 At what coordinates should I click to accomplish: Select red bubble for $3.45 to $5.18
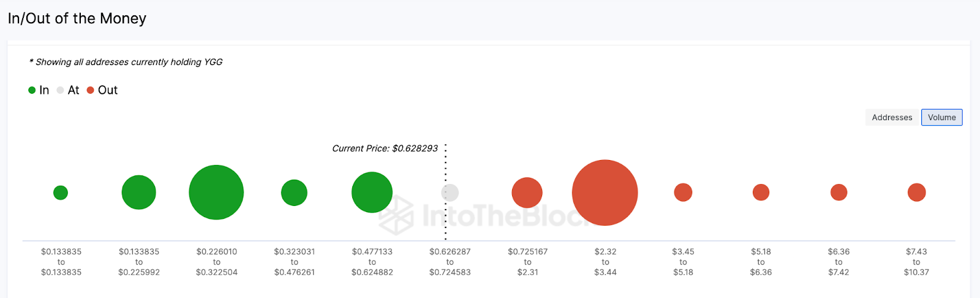coord(683,193)
